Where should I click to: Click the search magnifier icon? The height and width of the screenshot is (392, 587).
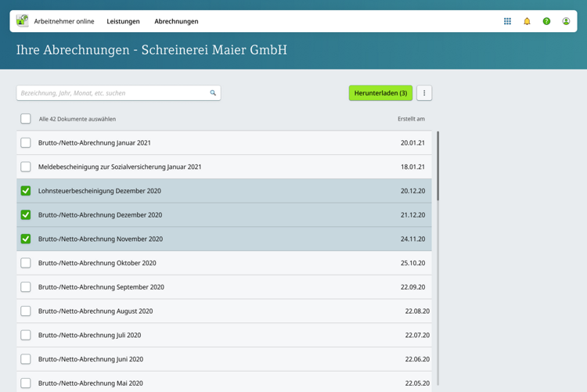coord(213,93)
